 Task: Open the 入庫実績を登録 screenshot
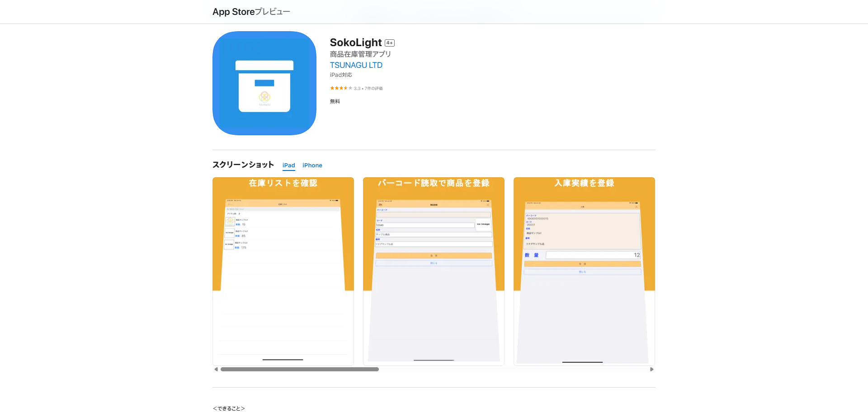(584, 271)
